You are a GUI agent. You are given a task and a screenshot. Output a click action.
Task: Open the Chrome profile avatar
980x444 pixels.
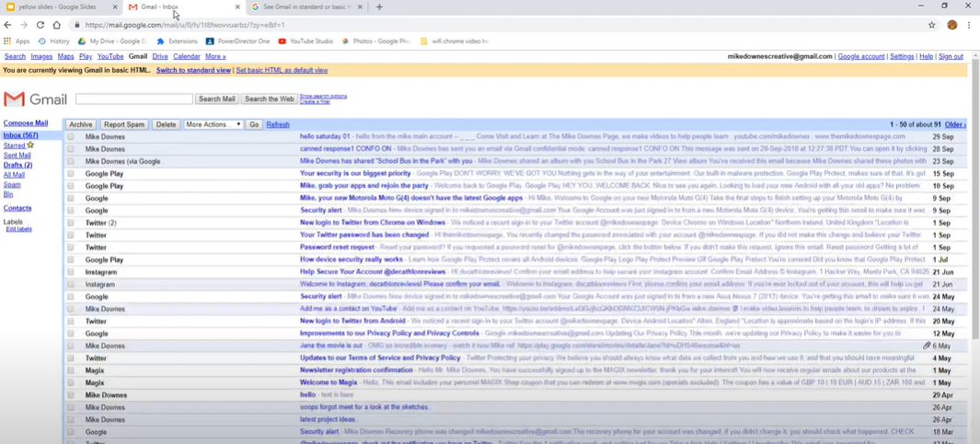(951, 25)
